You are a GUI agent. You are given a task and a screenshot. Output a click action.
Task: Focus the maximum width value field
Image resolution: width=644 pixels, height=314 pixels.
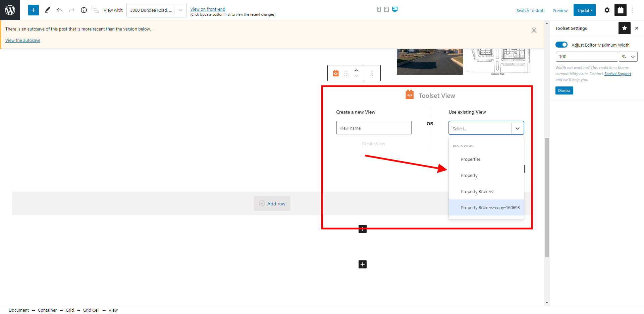[587, 57]
